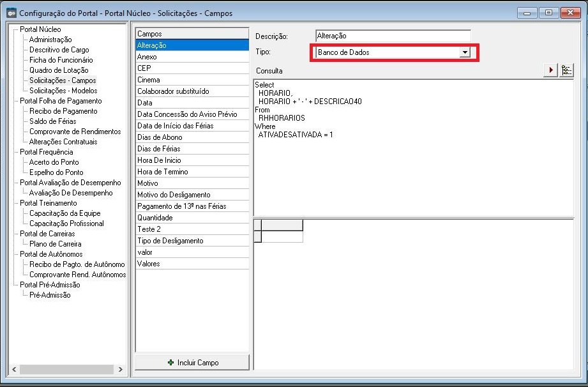This screenshot has width=588, height=387.
Task: Select Motivo do Desligamento field
Action: click(x=174, y=195)
